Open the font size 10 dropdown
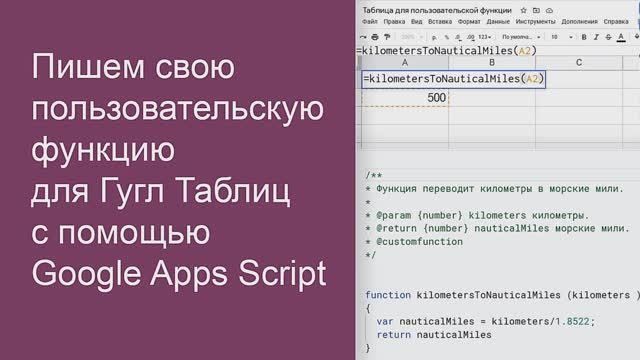 pyautogui.click(x=562, y=37)
